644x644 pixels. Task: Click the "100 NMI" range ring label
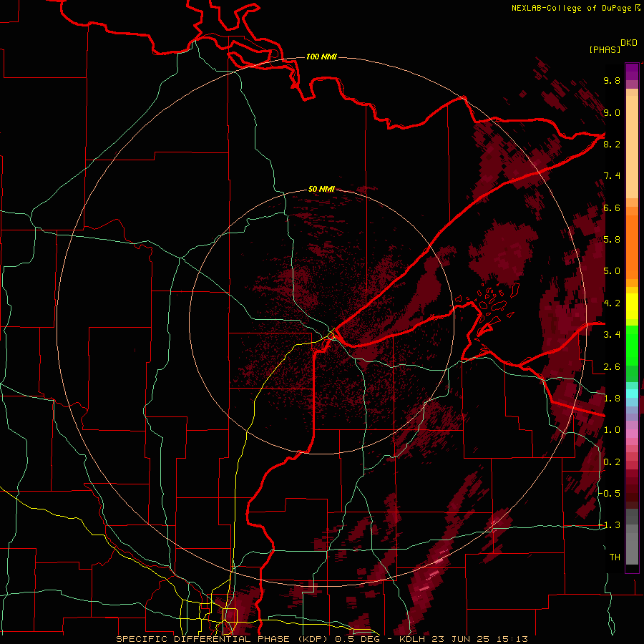click(321, 57)
